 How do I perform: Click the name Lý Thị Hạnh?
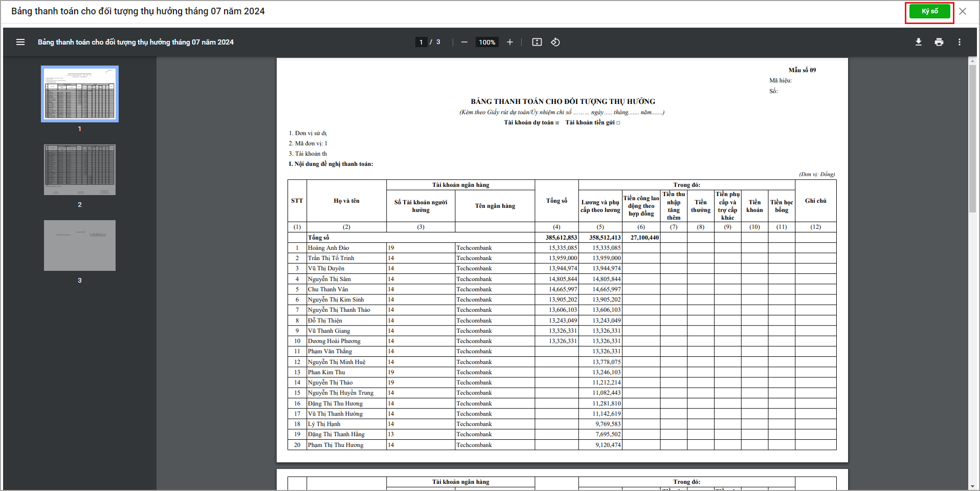point(324,424)
